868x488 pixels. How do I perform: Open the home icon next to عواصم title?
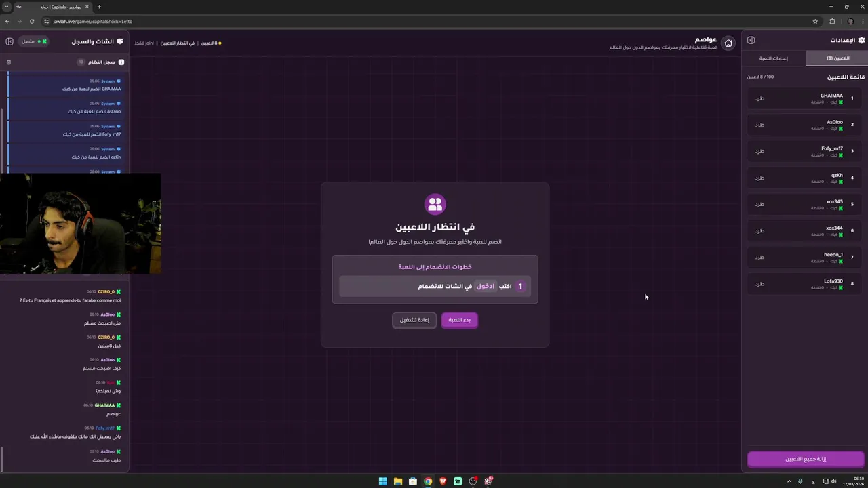728,43
